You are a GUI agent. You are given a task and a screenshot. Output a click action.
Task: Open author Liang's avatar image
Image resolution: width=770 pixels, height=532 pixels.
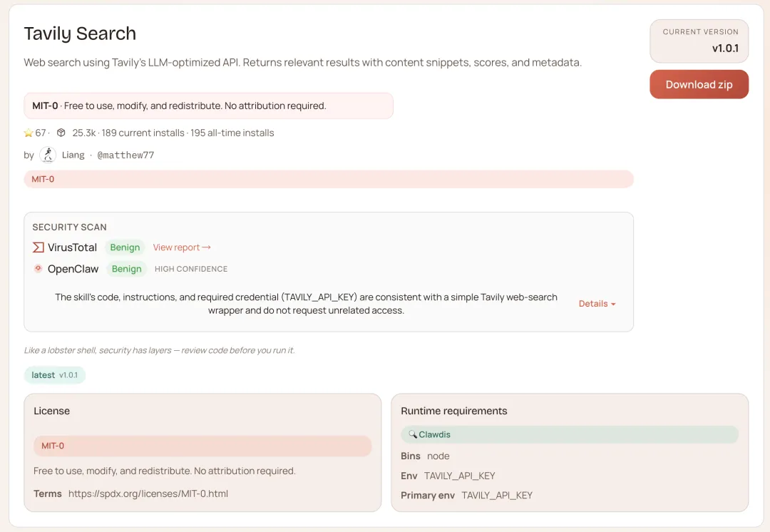[48, 155]
